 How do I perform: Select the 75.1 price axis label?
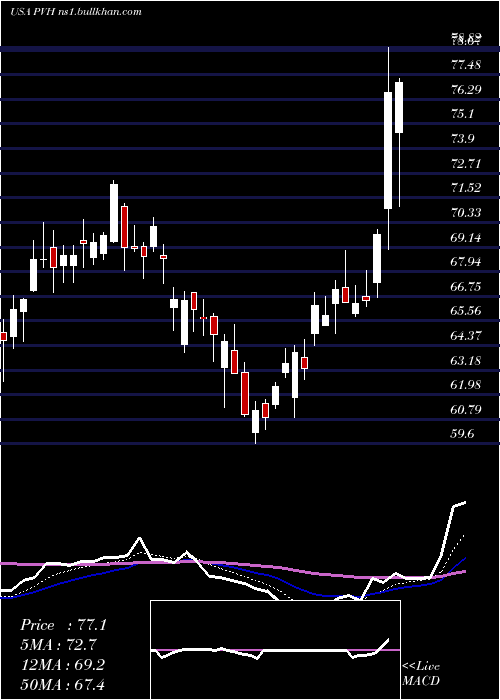click(462, 114)
